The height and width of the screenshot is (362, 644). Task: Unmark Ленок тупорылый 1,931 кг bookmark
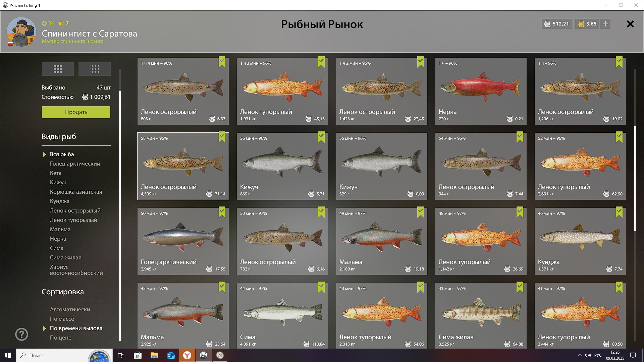coord(321,62)
